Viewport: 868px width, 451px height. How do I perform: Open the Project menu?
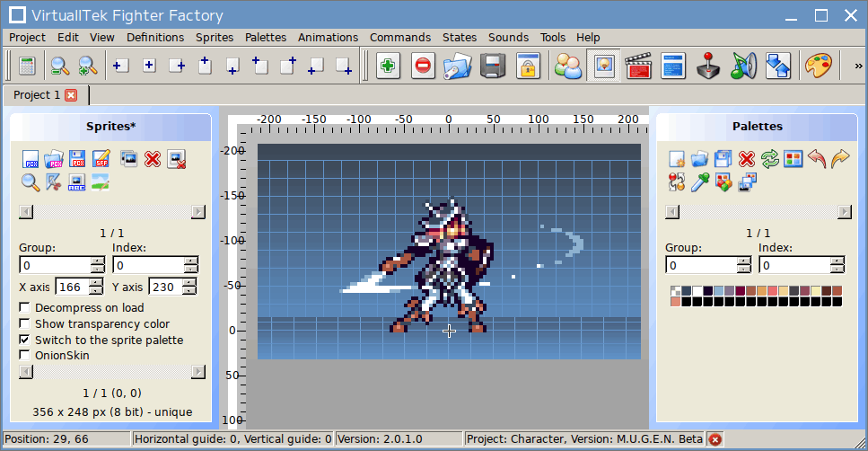(x=27, y=37)
